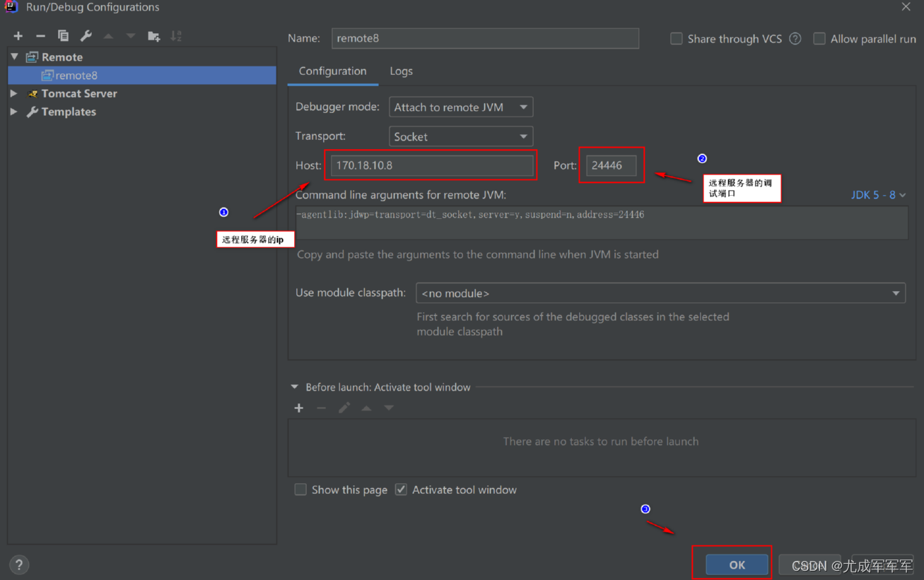Viewport: 924px width, 580px height.
Task: Move before launch task down
Action: [389, 408]
